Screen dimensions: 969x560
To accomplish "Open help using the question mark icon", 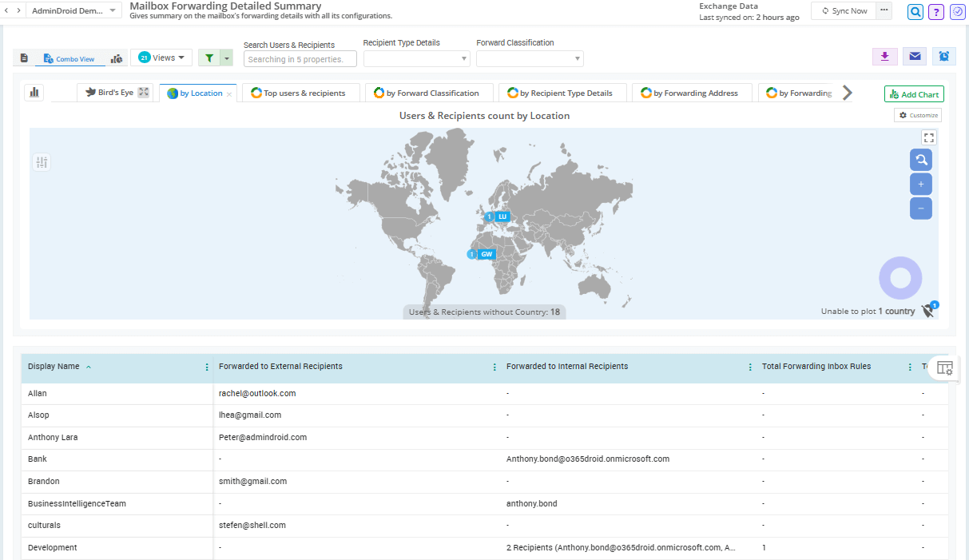I will [935, 12].
